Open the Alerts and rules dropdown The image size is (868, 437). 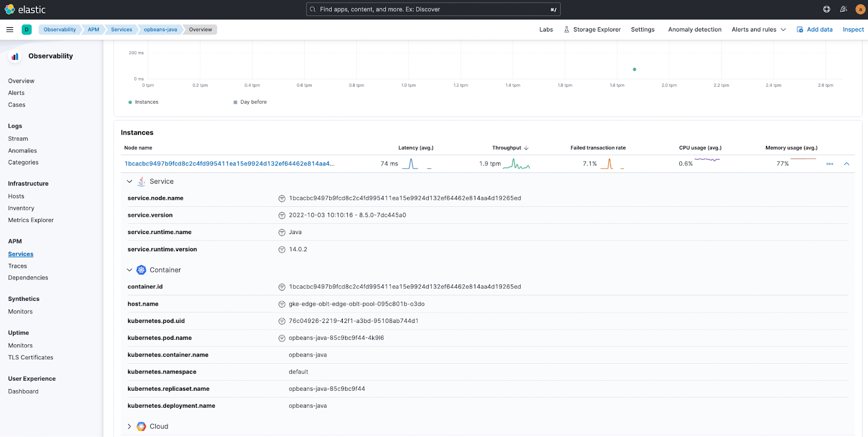pyautogui.click(x=758, y=30)
